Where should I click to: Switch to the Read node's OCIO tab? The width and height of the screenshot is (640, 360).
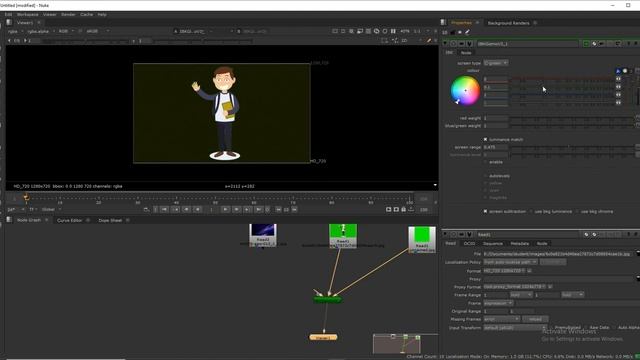pos(469,243)
